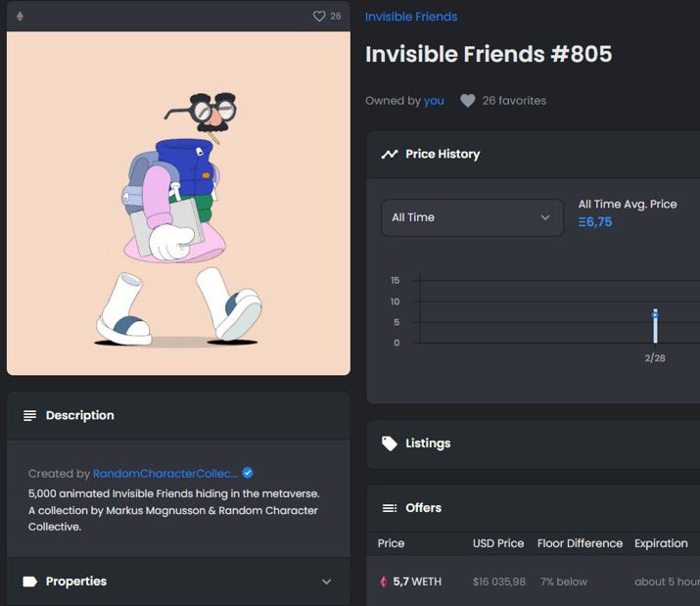
Task: Click the Ξ6,75 all time average price
Action: tap(595, 222)
